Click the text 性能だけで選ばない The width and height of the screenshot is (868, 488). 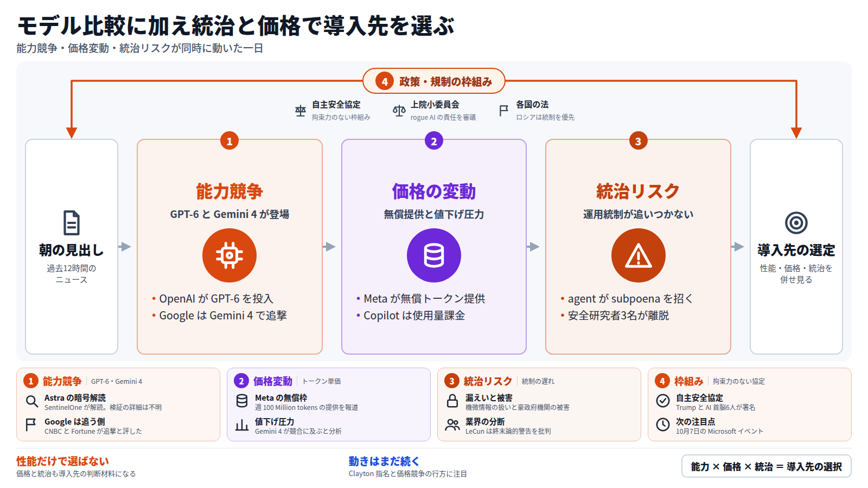click(x=62, y=461)
